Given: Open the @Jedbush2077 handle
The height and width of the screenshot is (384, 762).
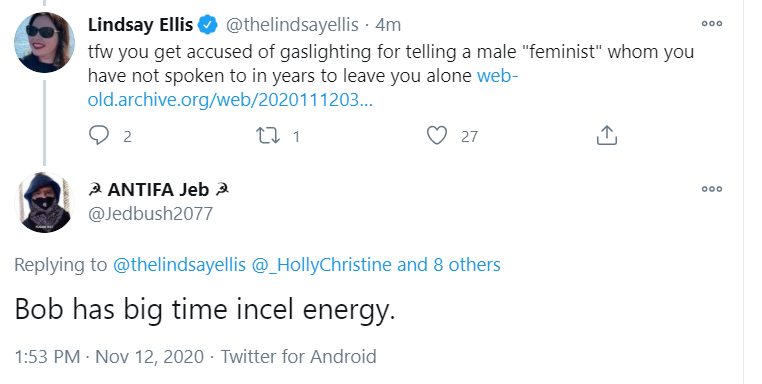Looking at the screenshot, I should [x=150, y=213].
